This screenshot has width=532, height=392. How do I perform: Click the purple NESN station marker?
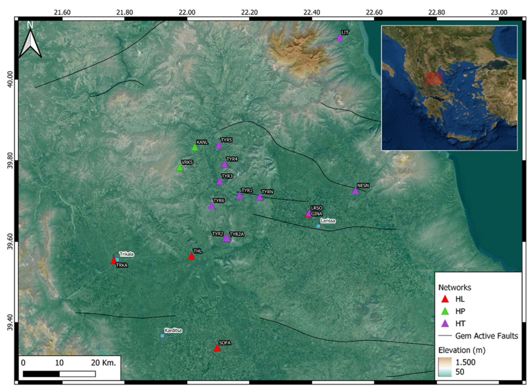point(355,191)
